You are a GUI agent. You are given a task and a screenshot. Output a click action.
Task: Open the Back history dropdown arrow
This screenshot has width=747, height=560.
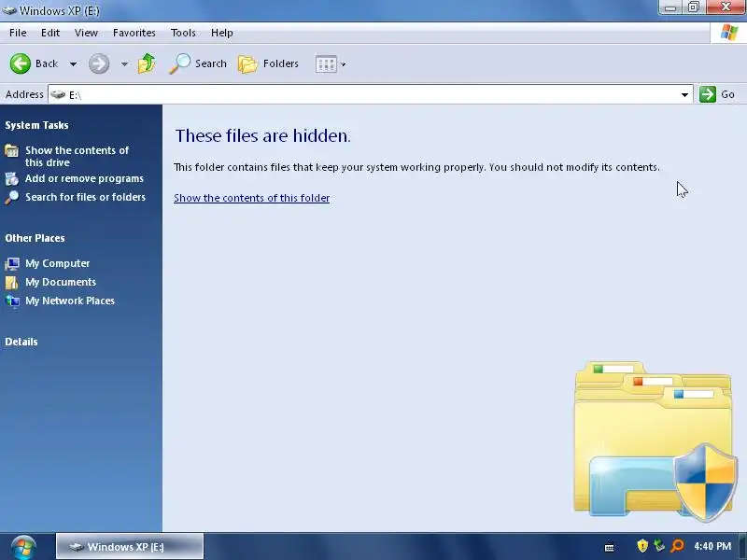click(x=73, y=63)
